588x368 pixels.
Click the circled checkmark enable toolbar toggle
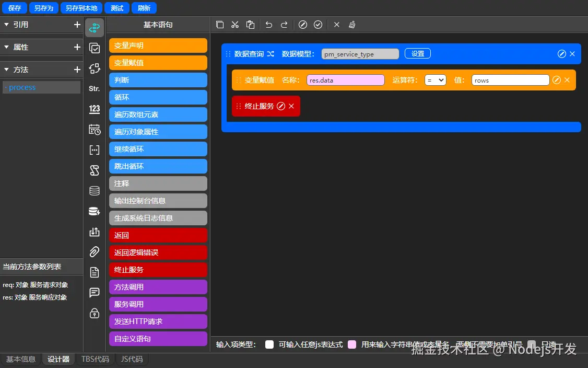point(318,25)
